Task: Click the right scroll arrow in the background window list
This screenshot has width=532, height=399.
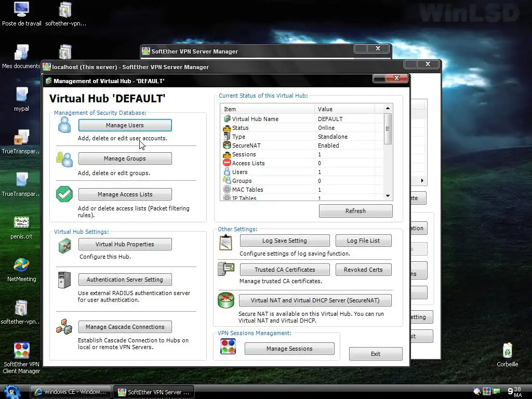Action: (x=422, y=180)
